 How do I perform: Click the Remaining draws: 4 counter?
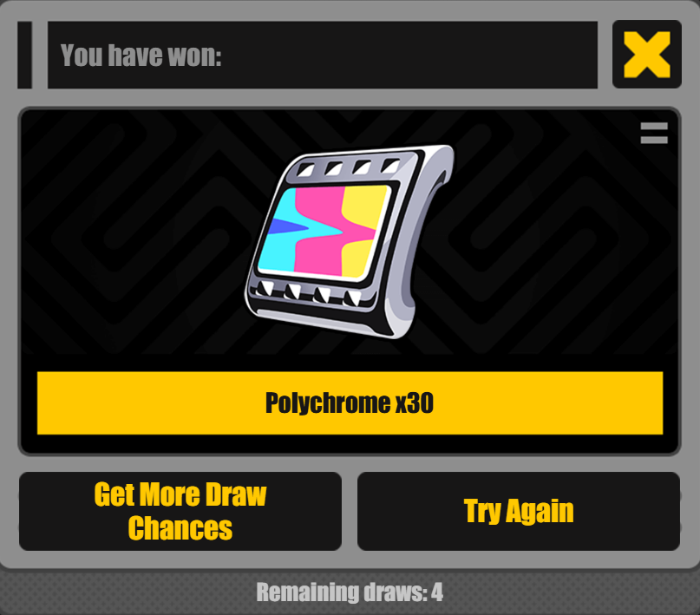[x=350, y=592]
